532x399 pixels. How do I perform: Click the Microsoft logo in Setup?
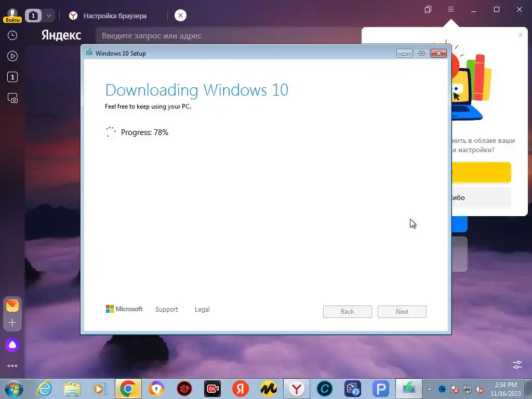tap(124, 309)
